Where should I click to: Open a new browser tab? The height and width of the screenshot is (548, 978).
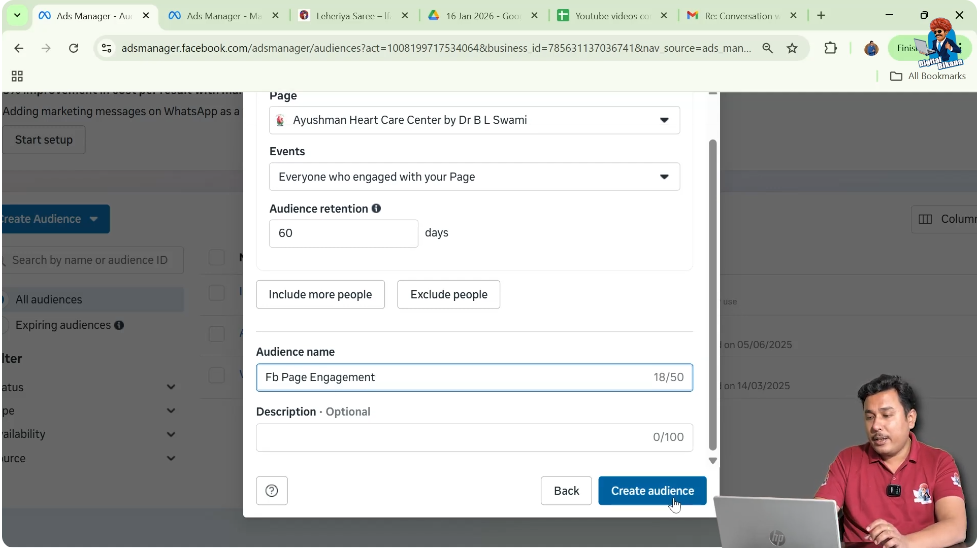[x=821, y=16]
